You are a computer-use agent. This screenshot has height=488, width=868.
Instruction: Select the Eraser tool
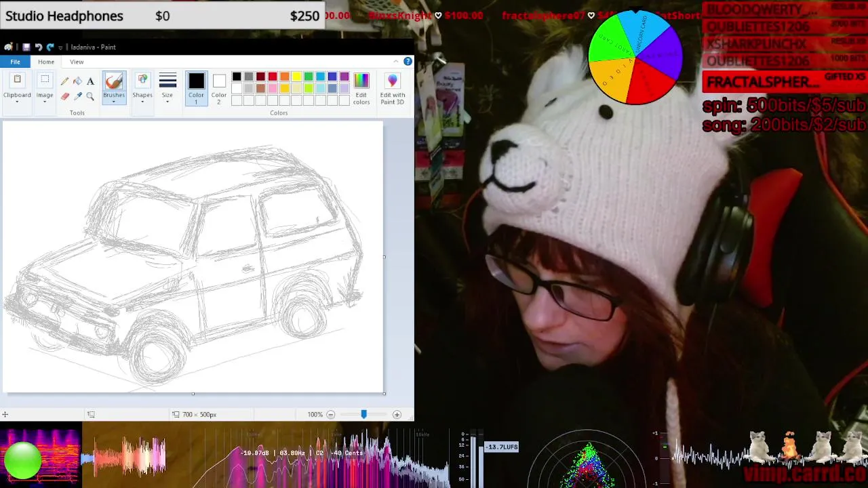pyautogui.click(x=65, y=96)
